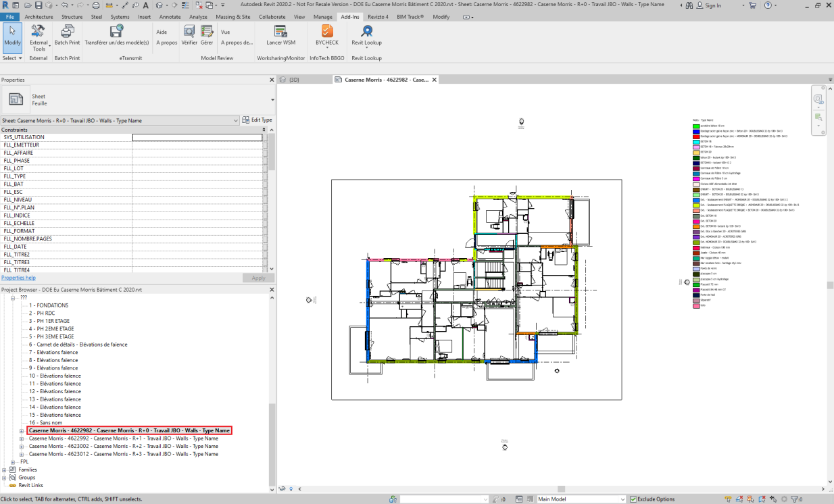The image size is (834, 504).
Task: Select sheet 2 - PH RDC
Action: pos(41,313)
